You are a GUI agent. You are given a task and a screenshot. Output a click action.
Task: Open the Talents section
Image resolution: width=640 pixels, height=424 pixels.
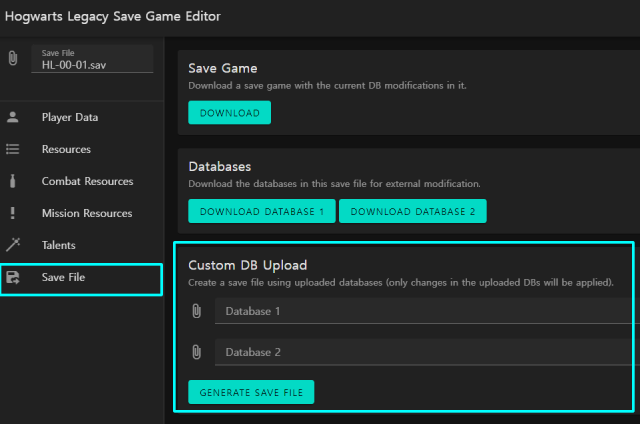(x=82, y=245)
